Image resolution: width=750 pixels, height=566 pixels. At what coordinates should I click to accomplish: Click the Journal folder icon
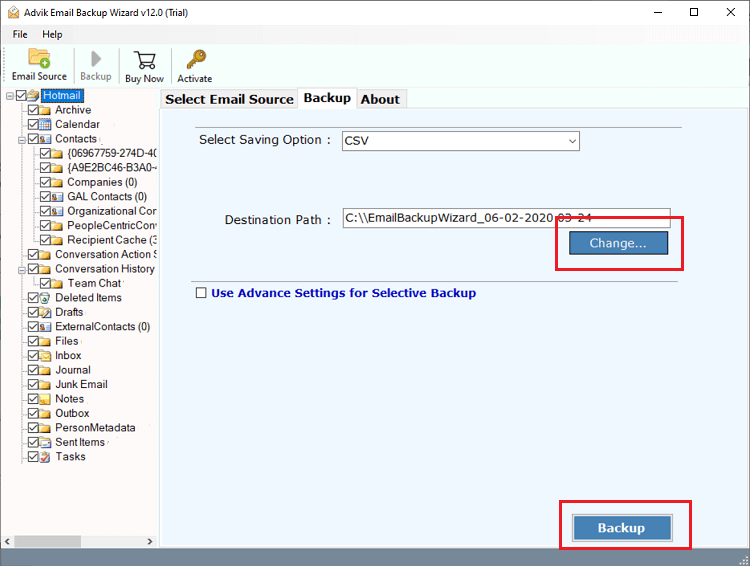point(45,370)
